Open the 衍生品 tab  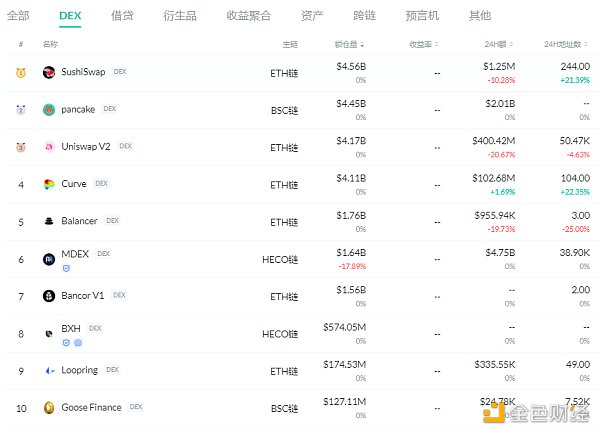180,16
